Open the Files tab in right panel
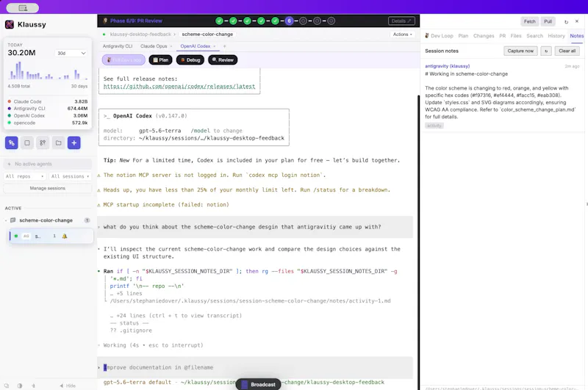 [516, 36]
